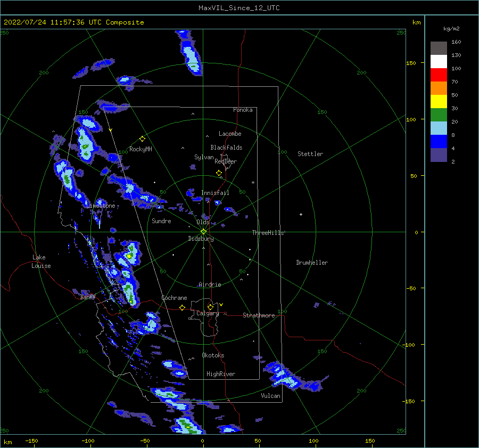This screenshot has width=479, height=448.
Task: Click the Banff label
Action: coord(88,297)
